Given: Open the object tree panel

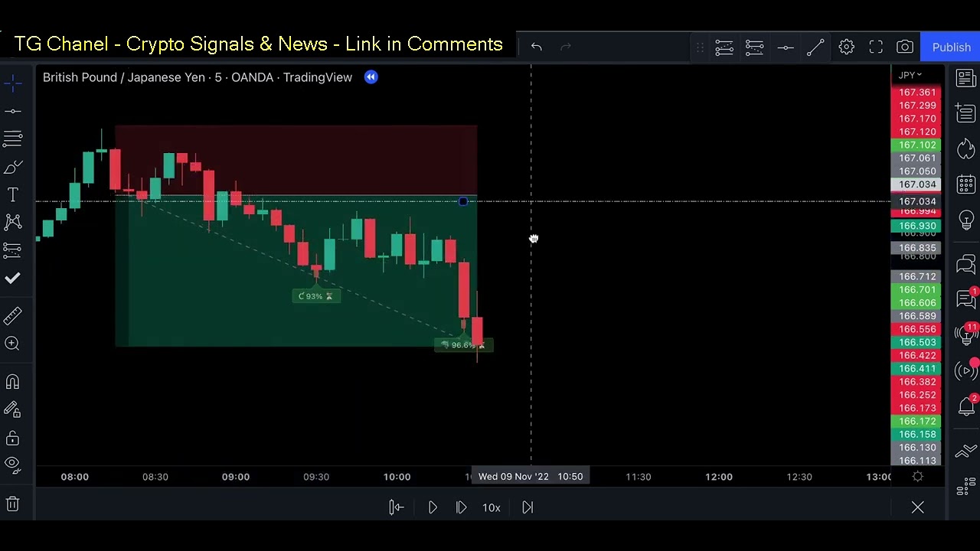Looking at the screenshot, I should (965, 485).
